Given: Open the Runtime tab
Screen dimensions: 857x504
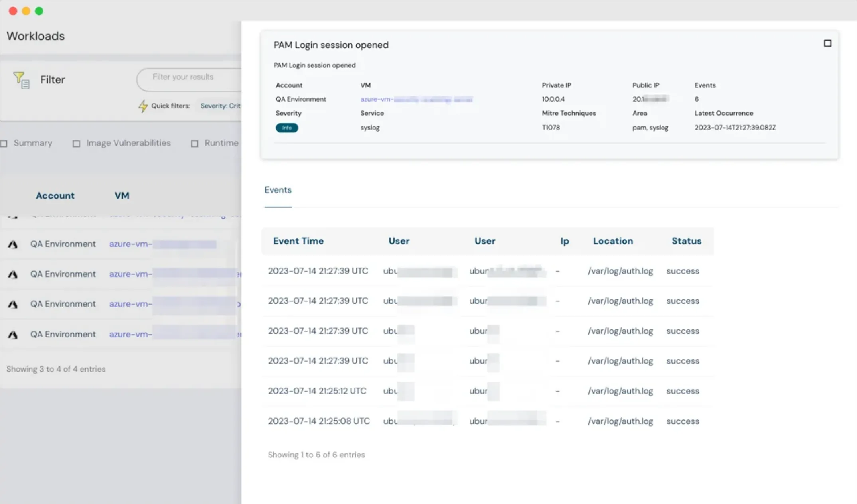Looking at the screenshot, I should (x=221, y=143).
